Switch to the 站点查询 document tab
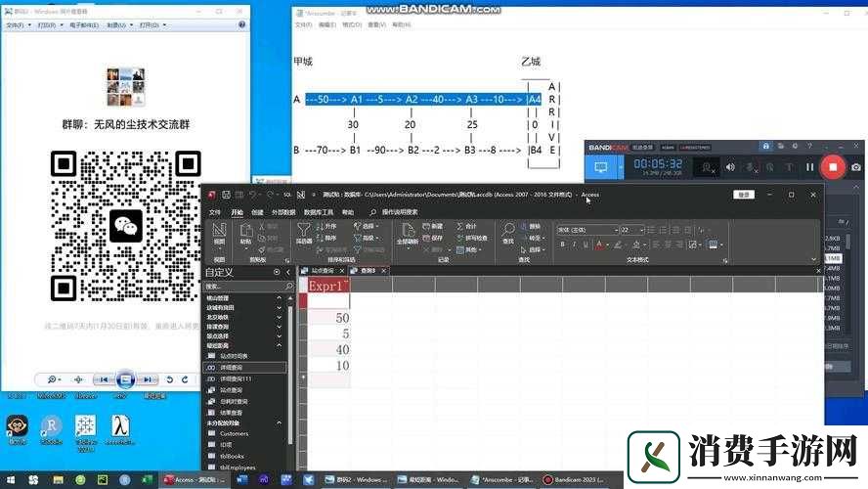 pyautogui.click(x=321, y=271)
